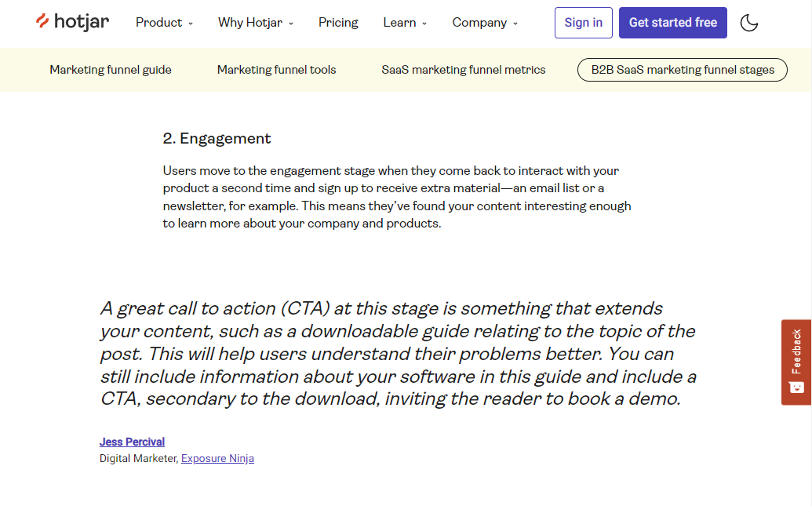Toggle dark mode with the moon icon
Image resolution: width=812 pixels, height=506 pixels.
point(749,23)
